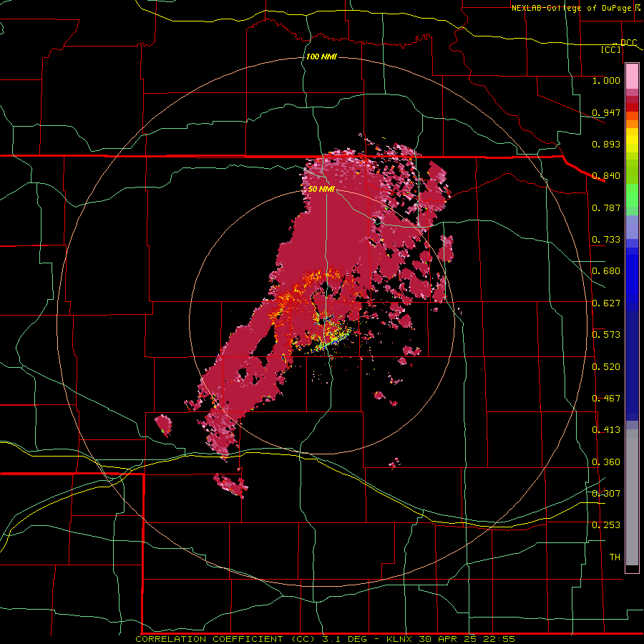Click the [CC] legend heading
This screenshot has width=644, height=644.
(x=611, y=49)
